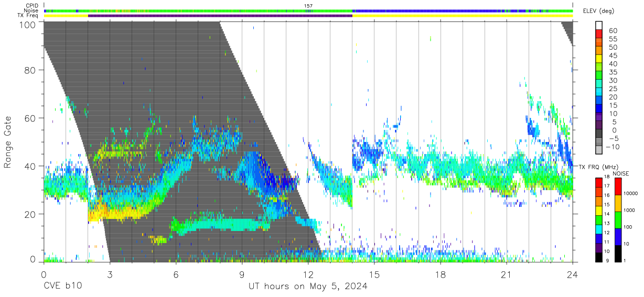Click the white top cap of the ELEV colorbar
Image resolution: width=644 pixels, height=297 pixels.
[599, 26]
